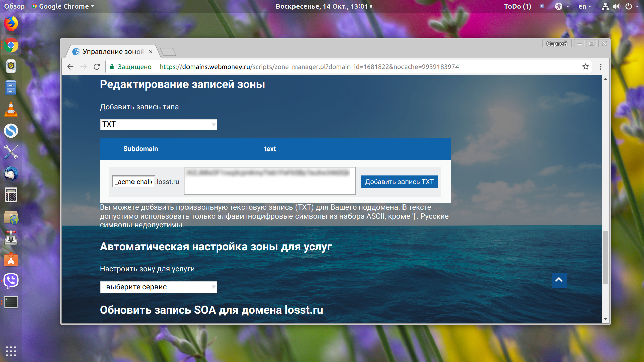Open Chrome's three-dot menu
Viewport: 644px width, 362px height.
click(601, 67)
